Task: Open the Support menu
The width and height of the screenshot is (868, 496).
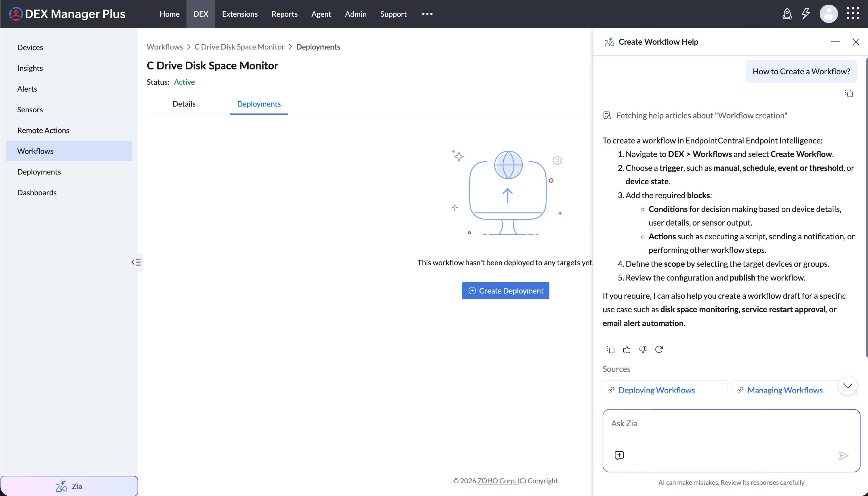Action: click(393, 14)
